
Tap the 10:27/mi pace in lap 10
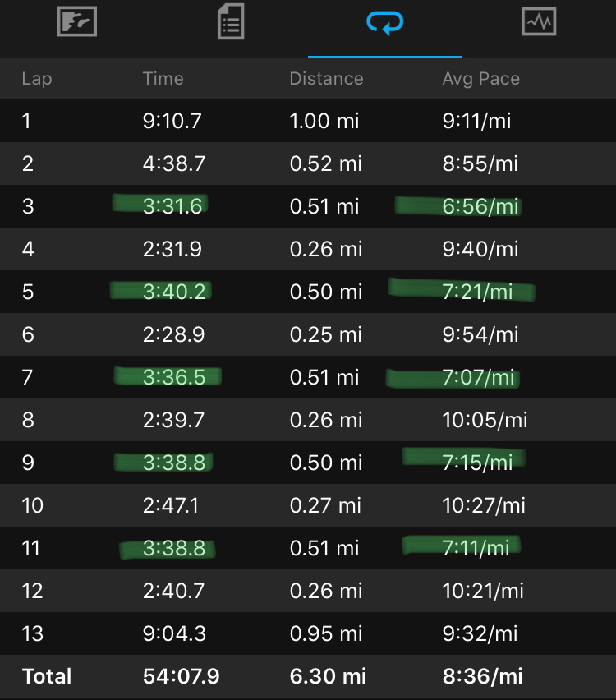(x=484, y=505)
